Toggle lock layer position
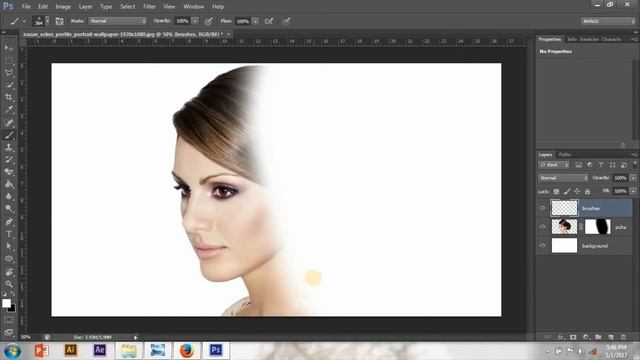This screenshot has height=360, width=640. point(577,191)
